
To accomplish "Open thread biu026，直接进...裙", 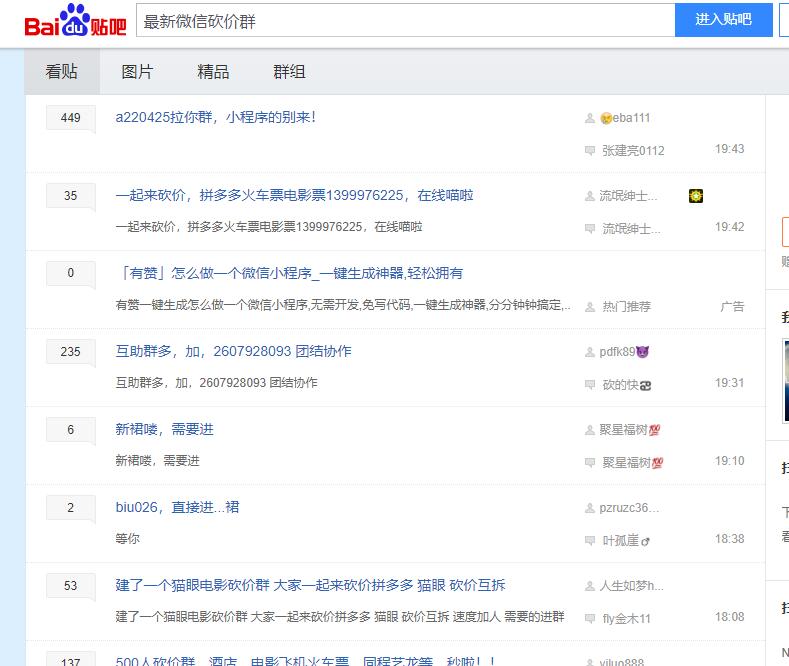I will click(178, 507).
